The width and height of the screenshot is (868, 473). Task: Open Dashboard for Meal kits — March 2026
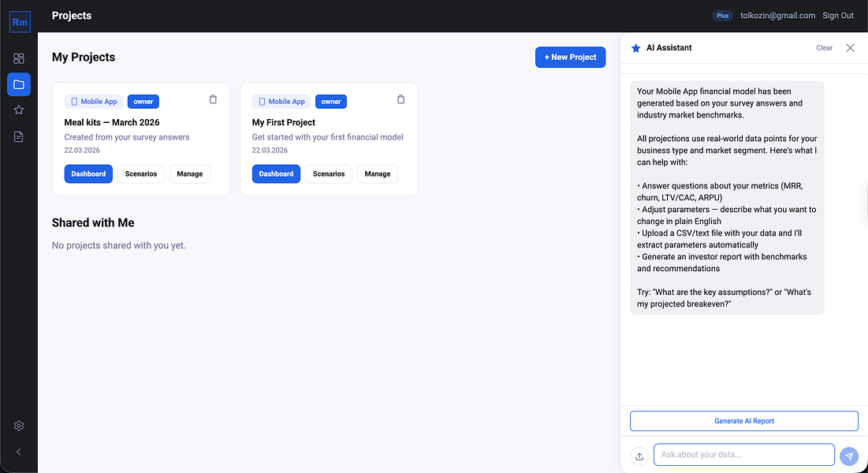coord(88,174)
